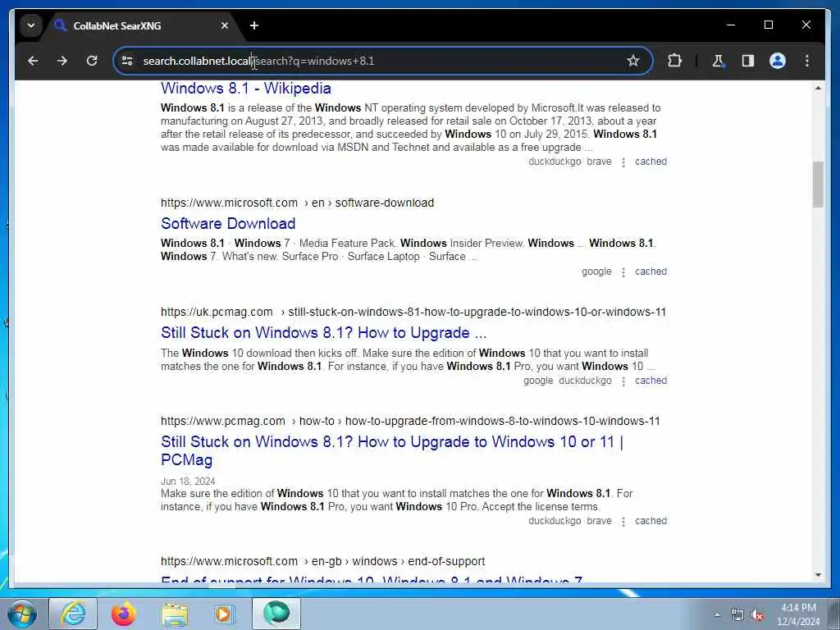Open the profile avatar menu
Image resolution: width=840 pixels, height=630 pixels.
point(778,61)
